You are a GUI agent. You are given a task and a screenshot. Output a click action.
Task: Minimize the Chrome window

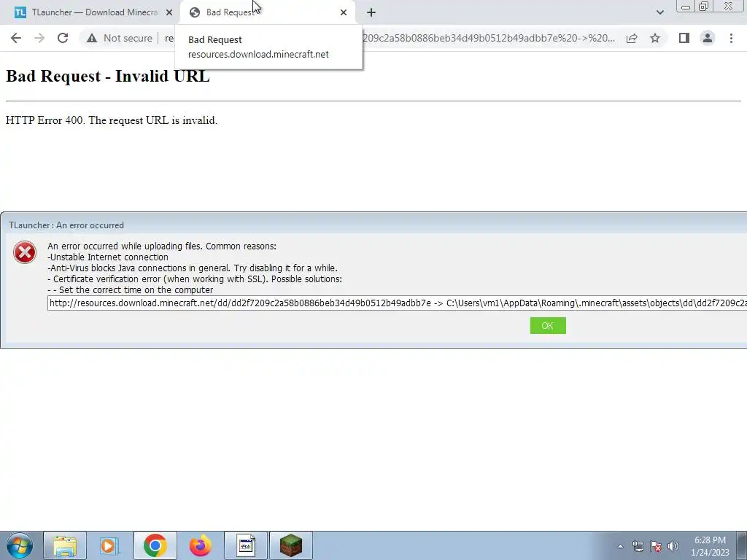pyautogui.click(x=686, y=6)
